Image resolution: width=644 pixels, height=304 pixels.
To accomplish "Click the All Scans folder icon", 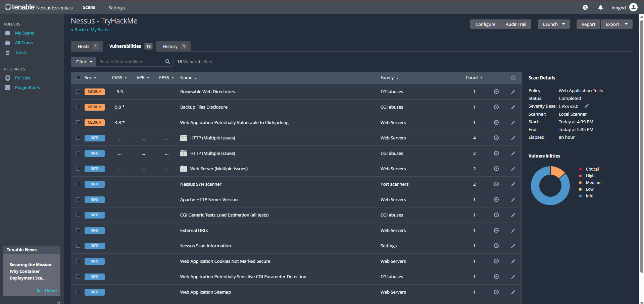I will [x=8, y=43].
